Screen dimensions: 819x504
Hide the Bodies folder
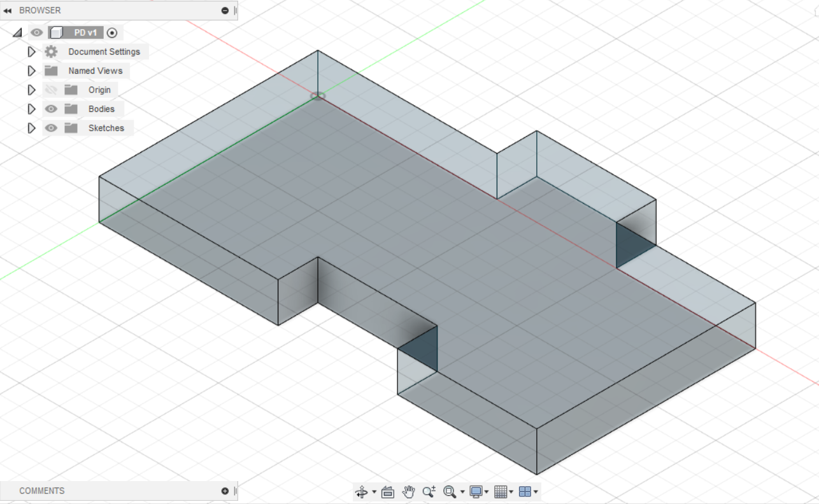51,109
